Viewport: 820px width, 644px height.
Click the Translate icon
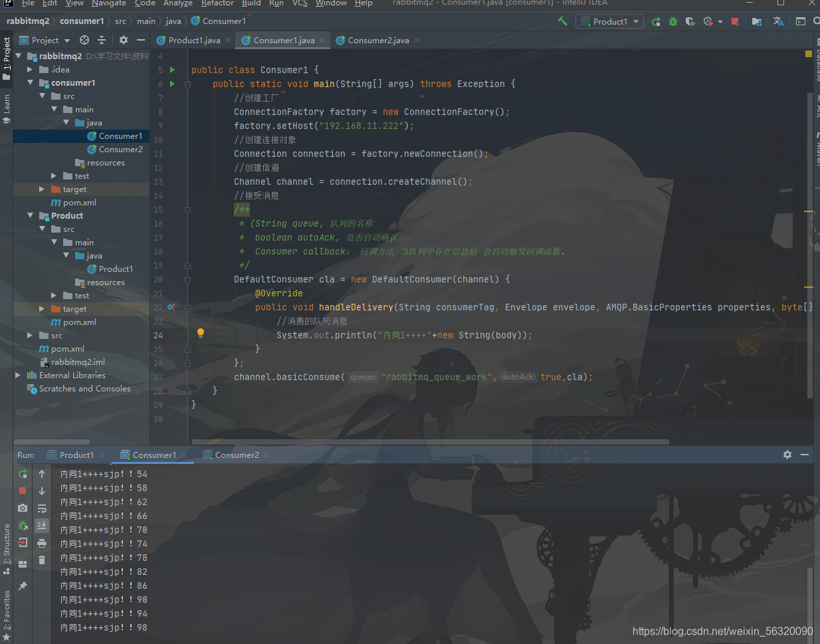779,21
